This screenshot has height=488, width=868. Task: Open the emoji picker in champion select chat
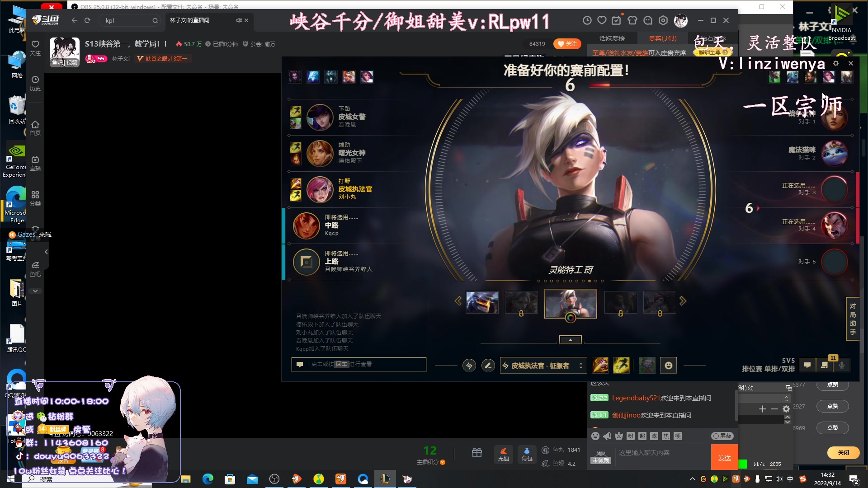tap(669, 365)
